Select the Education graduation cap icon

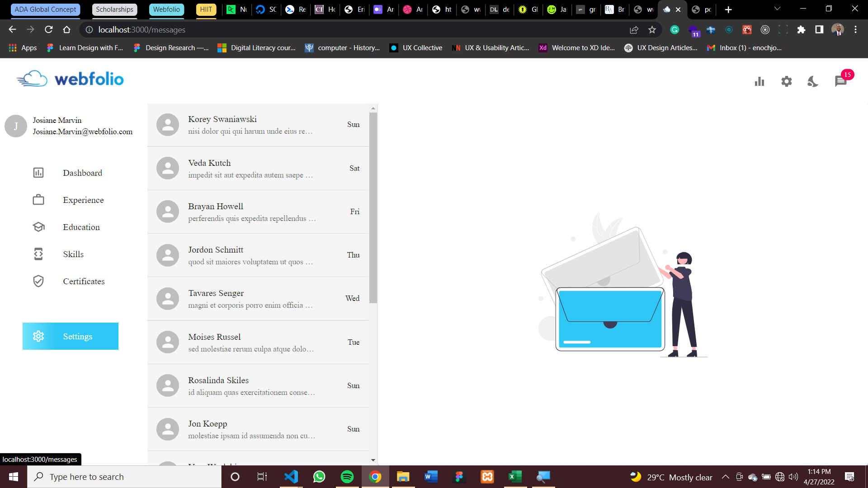point(38,226)
